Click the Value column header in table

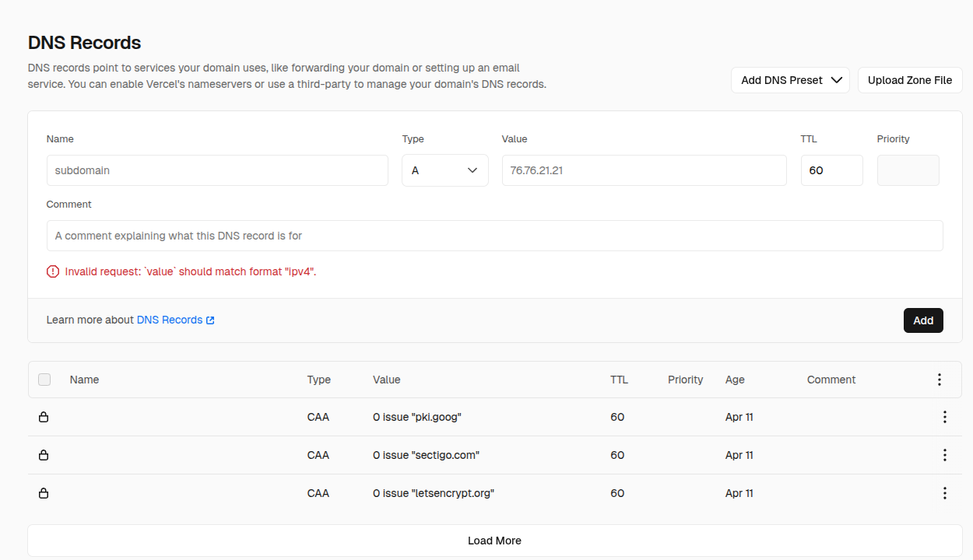(x=387, y=380)
